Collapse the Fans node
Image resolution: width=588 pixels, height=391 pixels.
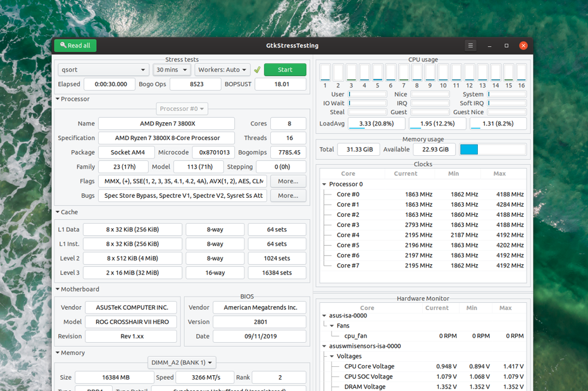point(332,326)
